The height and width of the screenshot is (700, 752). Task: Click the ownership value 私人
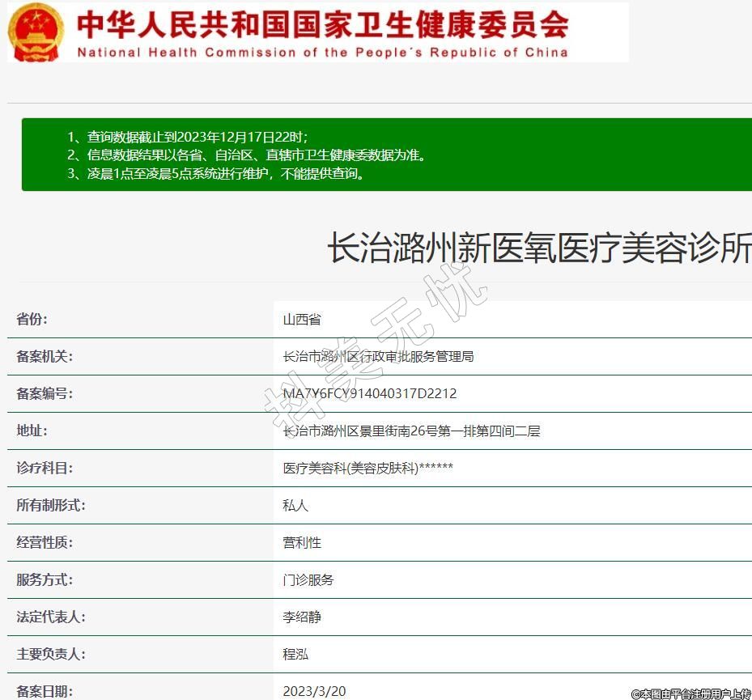tap(295, 505)
